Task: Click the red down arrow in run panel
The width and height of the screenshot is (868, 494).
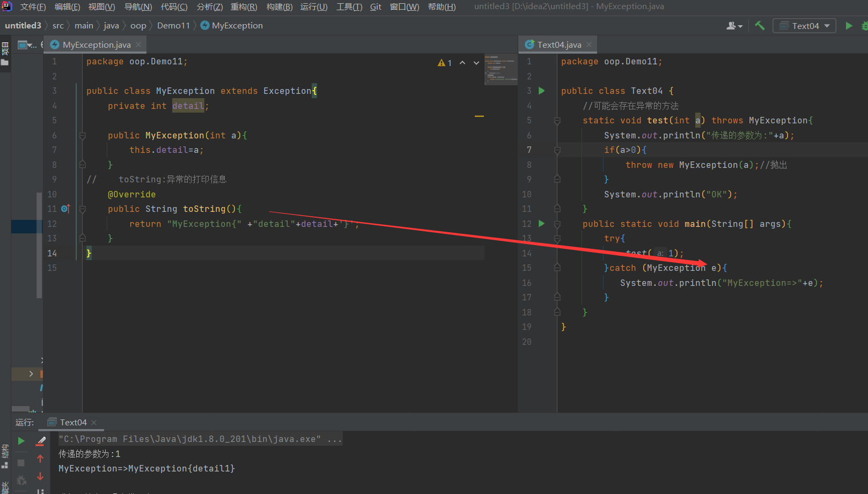Action: click(40, 476)
